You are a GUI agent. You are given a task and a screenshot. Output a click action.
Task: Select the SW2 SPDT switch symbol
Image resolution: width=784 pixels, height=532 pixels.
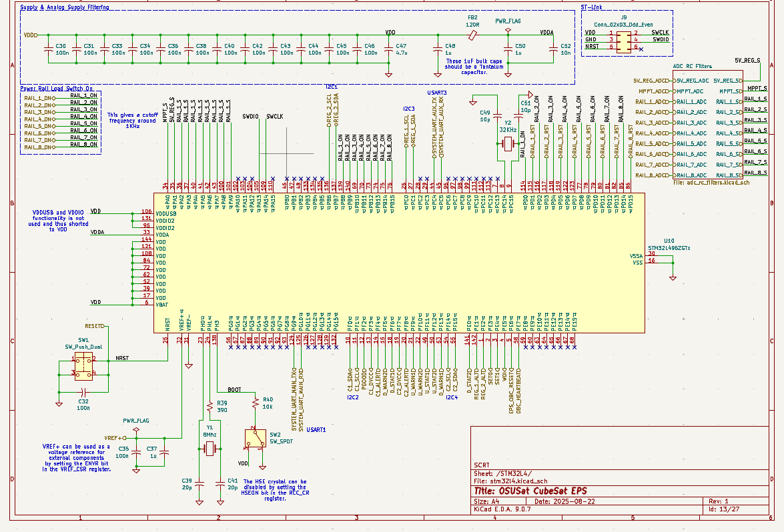tap(255, 437)
